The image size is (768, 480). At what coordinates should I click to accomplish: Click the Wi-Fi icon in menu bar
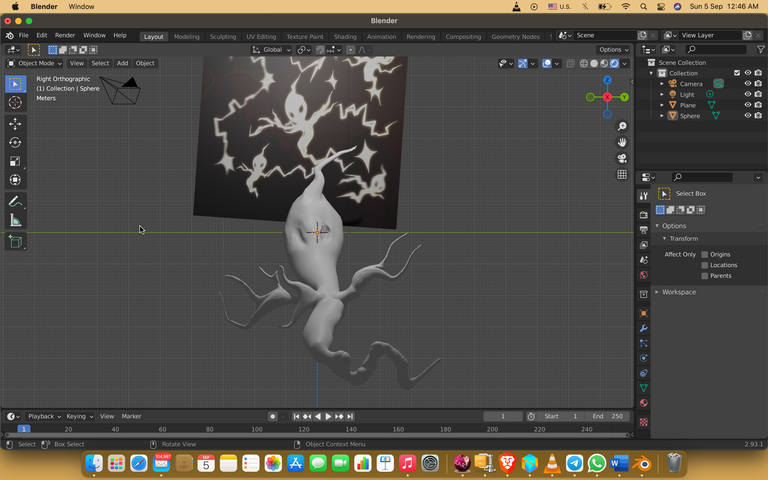click(x=625, y=6)
